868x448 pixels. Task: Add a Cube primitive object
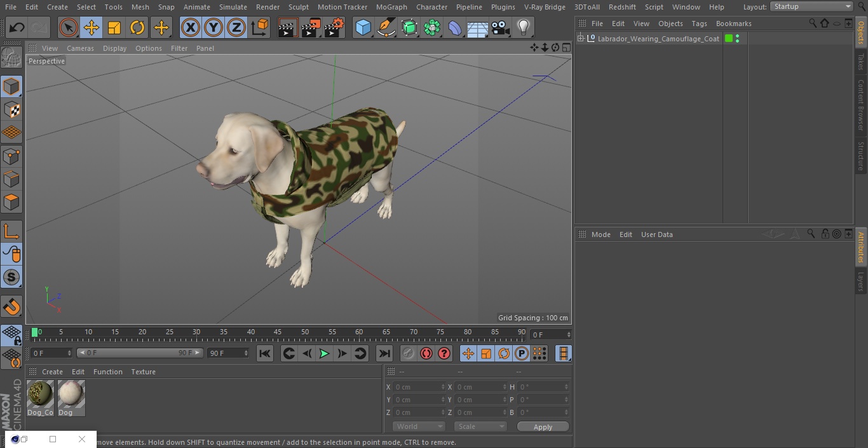363,27
